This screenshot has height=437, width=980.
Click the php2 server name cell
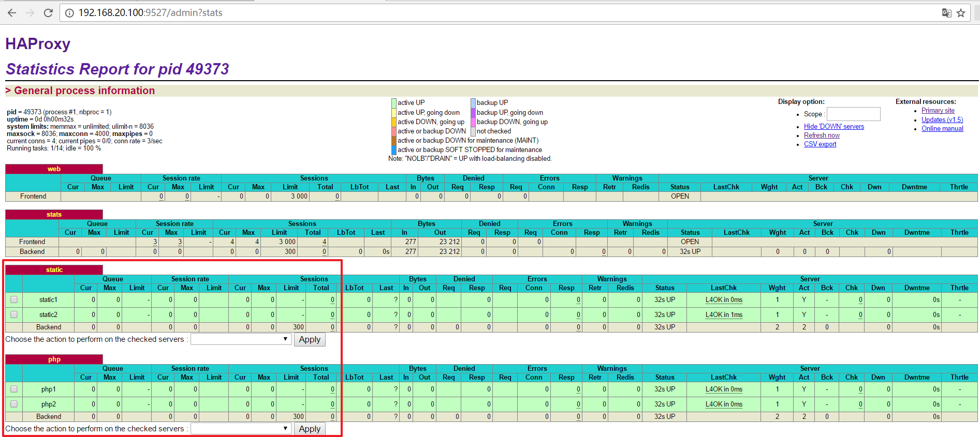[x=48, y=404]
